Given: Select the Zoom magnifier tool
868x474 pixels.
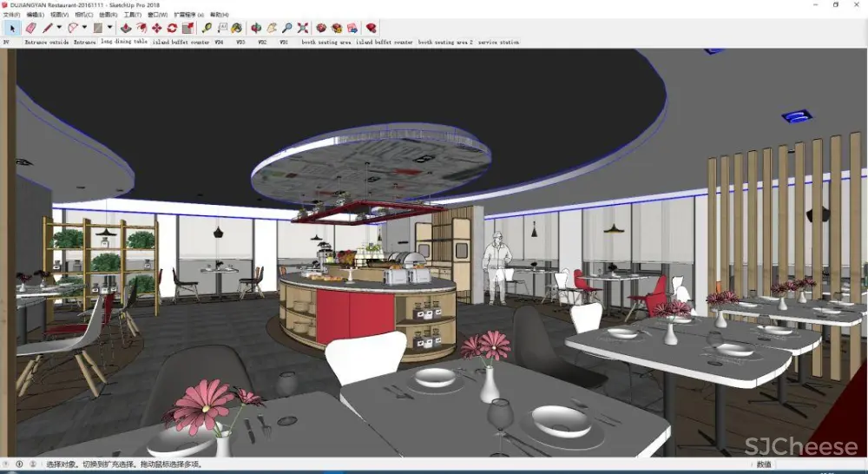Looking at the screenshot, I should click(x=287, y=28).
